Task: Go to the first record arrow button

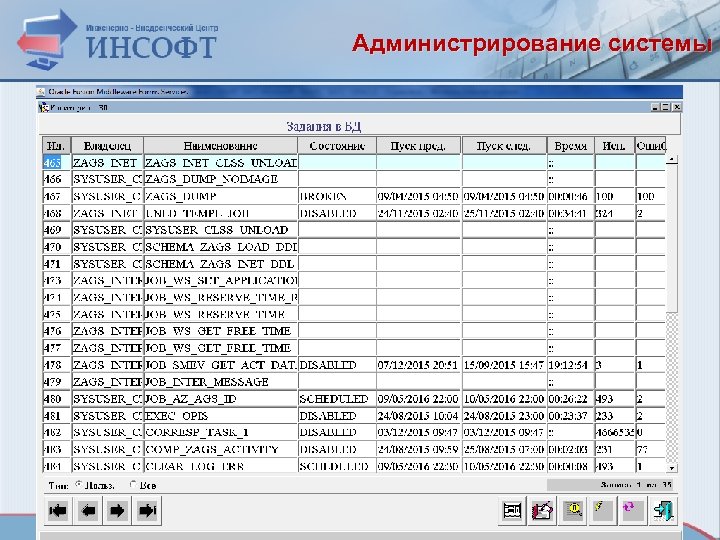Action: coord(58,510)
